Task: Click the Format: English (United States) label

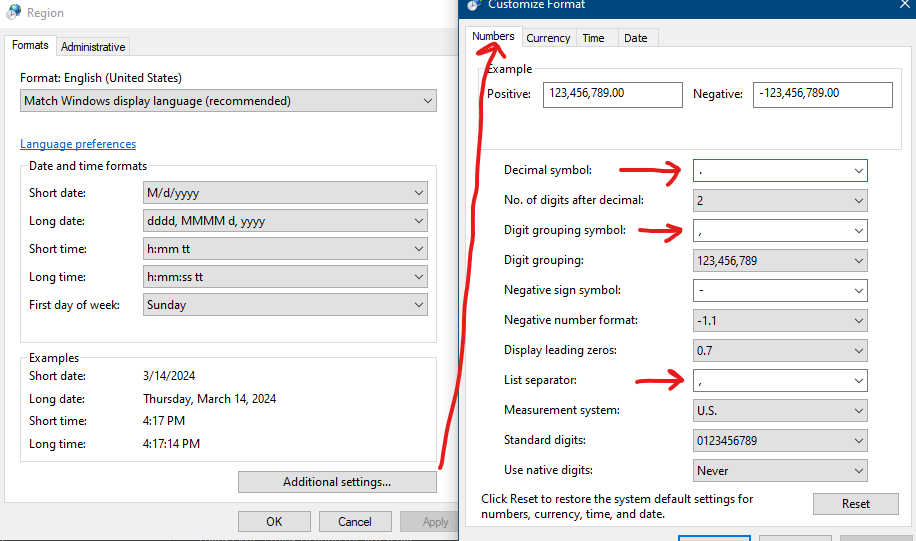Action: point(100,78)
